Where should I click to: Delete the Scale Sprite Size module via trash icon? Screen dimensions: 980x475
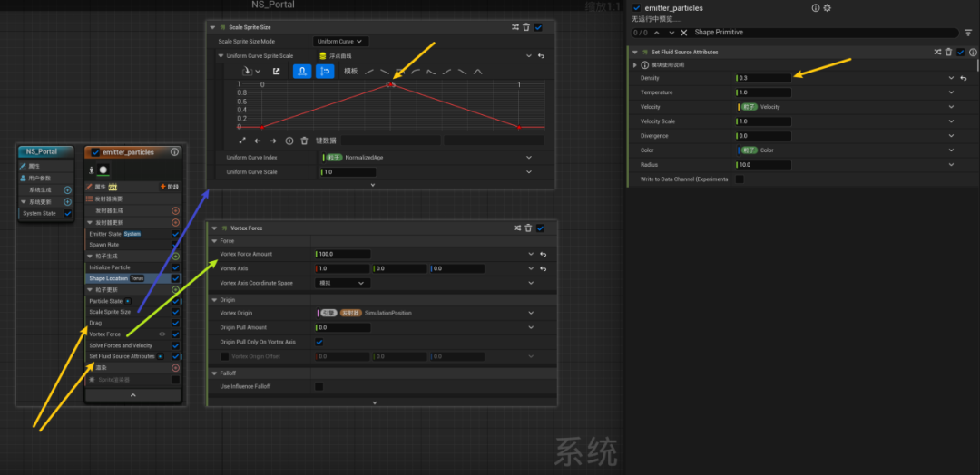526,27
